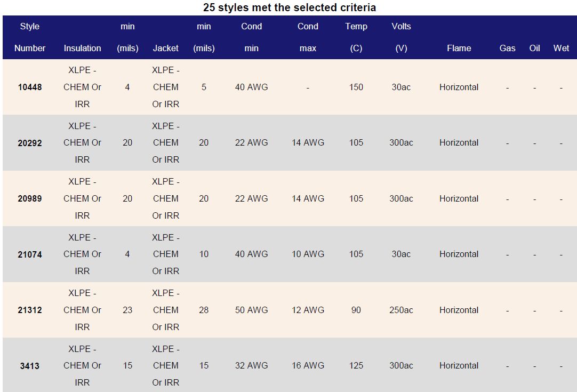Image resolution: width=577 pixels, height=392 pixels.
Task: Select the 50 AWG conductor cell
Action: 251,310
